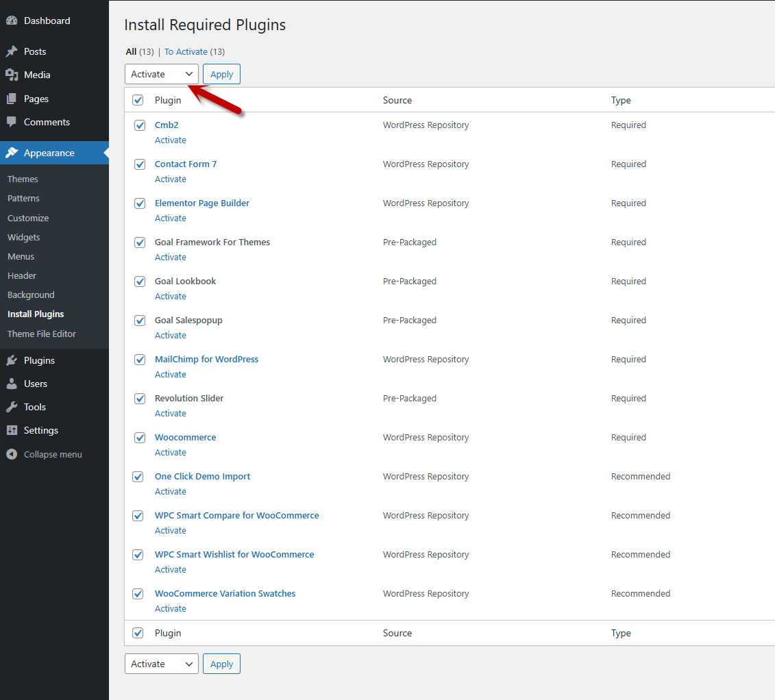Open the top bulk actions Activate dropdown
775x700 pixels.
[162, 74]
